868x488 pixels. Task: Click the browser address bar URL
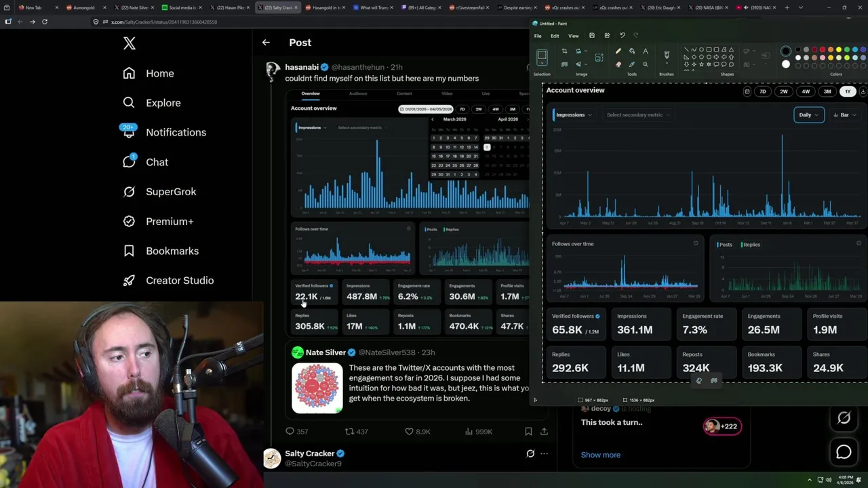164,22
